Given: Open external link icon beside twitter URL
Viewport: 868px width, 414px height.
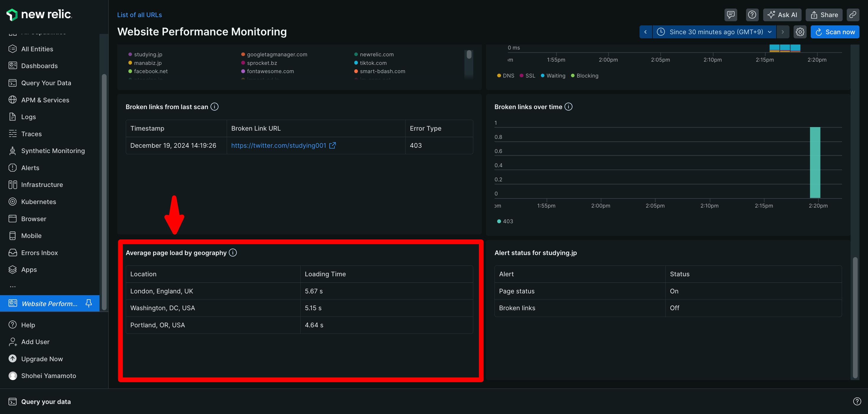Looking at the screenshot, I should pyautogui.click(x=332, y=145).
